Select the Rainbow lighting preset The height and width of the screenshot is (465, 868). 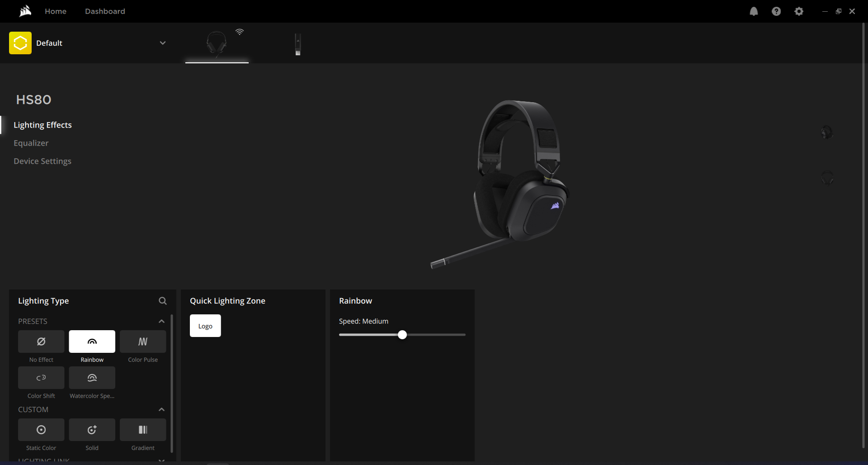92,342
